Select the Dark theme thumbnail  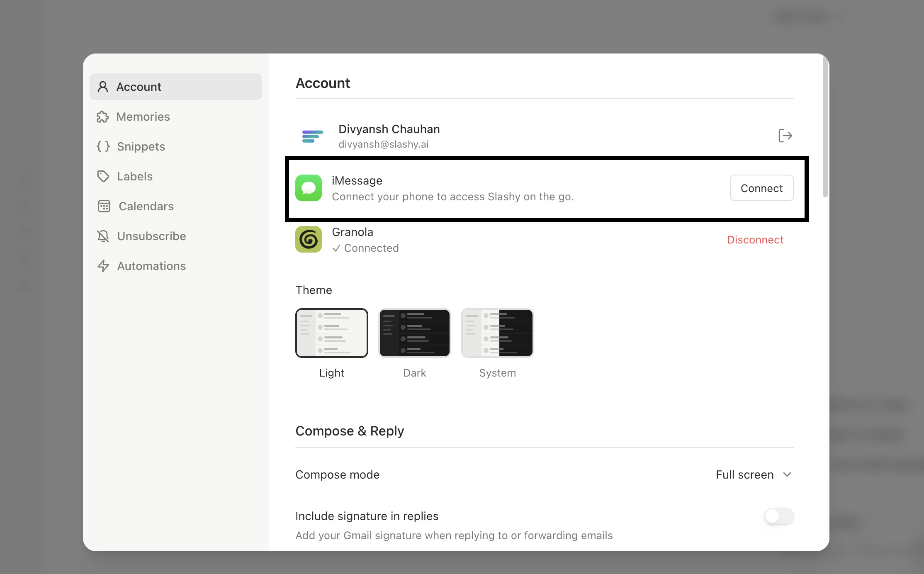415,333
